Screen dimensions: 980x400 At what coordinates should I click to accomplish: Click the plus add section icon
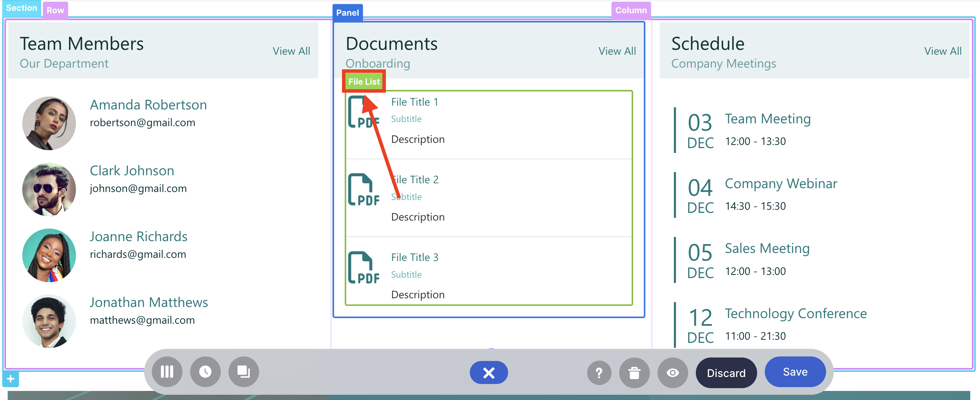coord(11,379)
